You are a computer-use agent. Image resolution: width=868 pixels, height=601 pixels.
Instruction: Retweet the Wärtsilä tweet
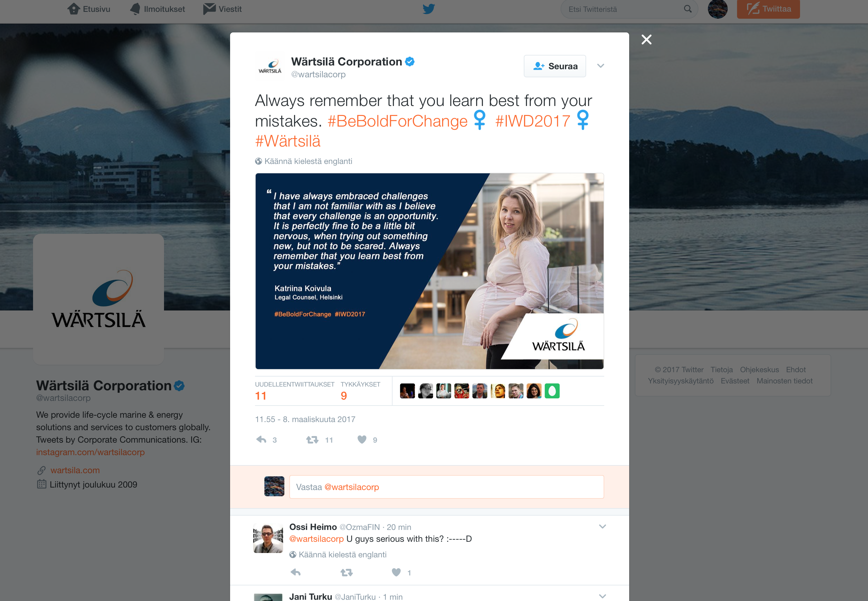pyautogui.click(x=312, y=440)
